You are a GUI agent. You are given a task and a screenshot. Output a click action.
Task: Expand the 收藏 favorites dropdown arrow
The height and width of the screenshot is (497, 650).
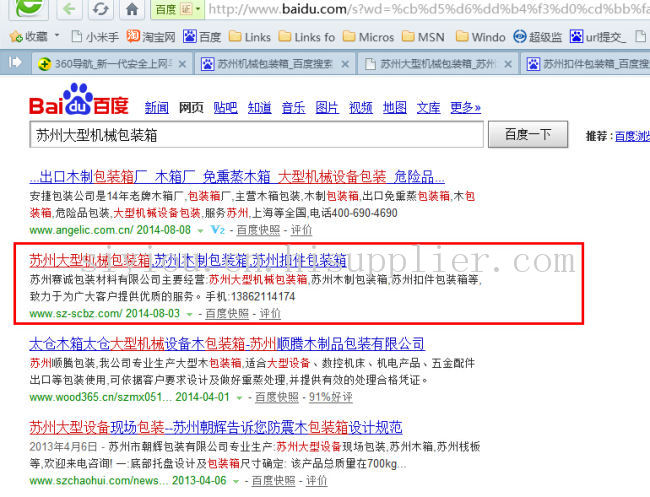click(x=57, y=36)
